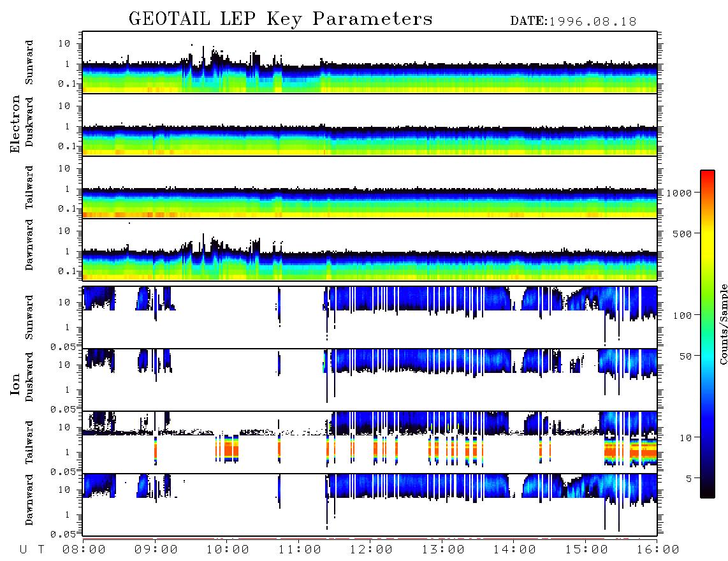Select the Electron "Dawnward" axis label
The image size is (728, 561).
[x=29, y=245]
